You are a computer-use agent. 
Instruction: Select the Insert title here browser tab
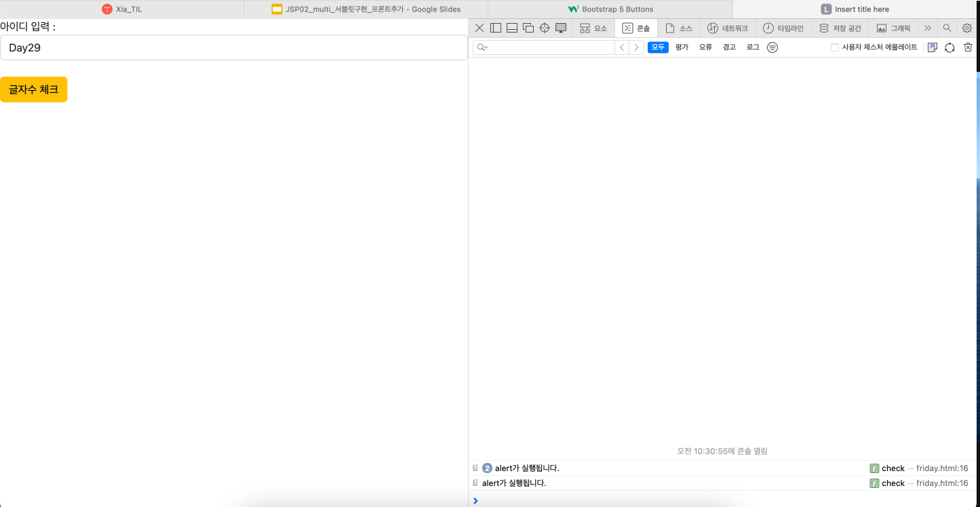(x=856, y=9)
